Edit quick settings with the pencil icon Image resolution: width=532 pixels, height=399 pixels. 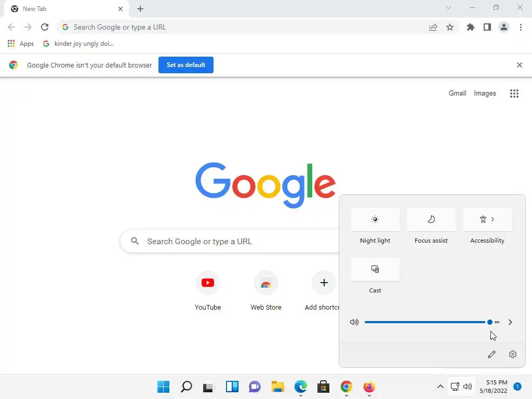click(491, 354)
